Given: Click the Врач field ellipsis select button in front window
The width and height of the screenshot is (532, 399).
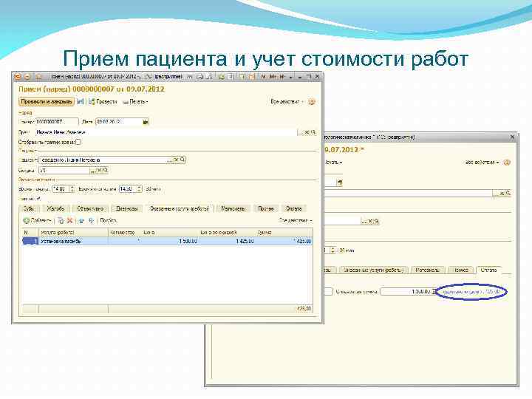Looking at the screenshot, I should click(301, 132).
